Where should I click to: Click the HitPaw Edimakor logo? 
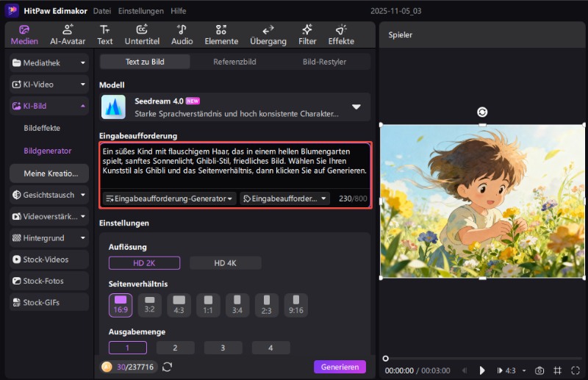click(12, 10)
